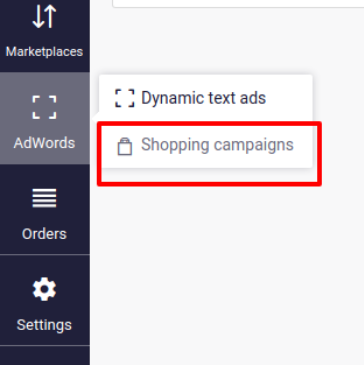The height and width of the screenshot is (365, 364).
Task: Click the blank space right of Dynamic text ads
Action: pos(289,98)
